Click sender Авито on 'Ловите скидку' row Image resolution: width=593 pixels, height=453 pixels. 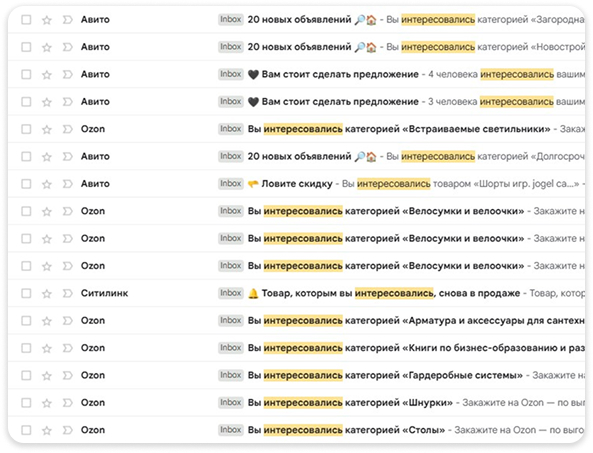point(95,184)
